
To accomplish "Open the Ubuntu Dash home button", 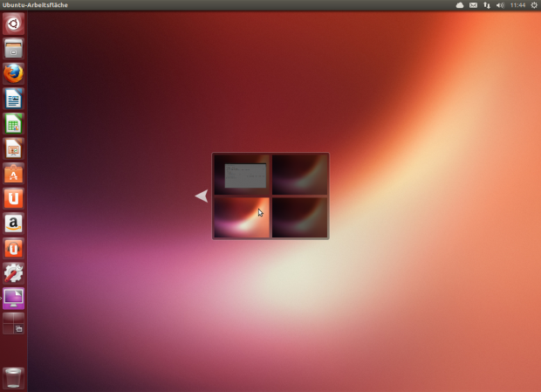I will coord(13,24).
